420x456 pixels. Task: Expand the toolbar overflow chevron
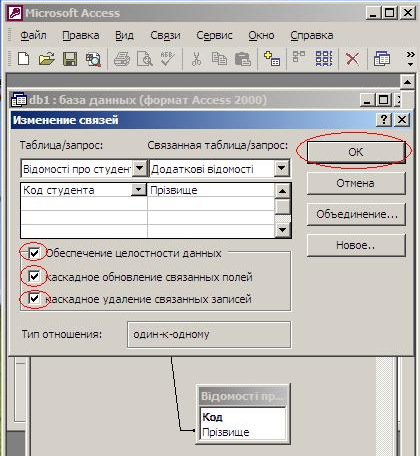pyautogui.click(x=411, y=58)
